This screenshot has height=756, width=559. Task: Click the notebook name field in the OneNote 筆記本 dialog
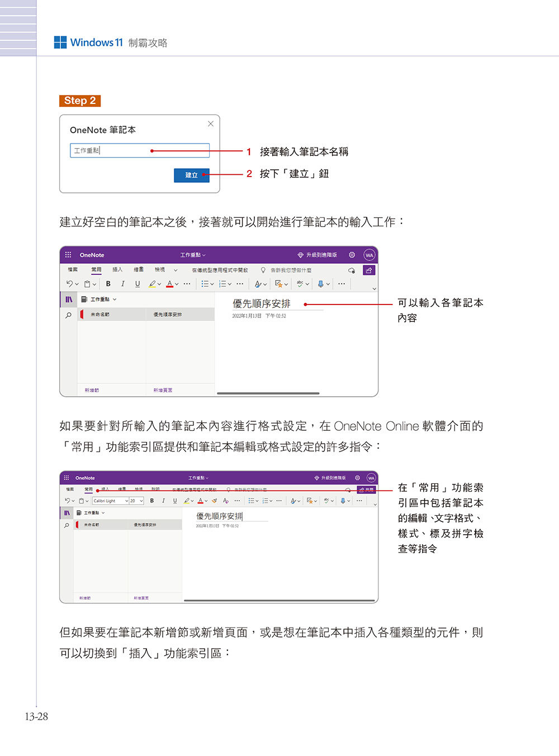coord(140,150)
